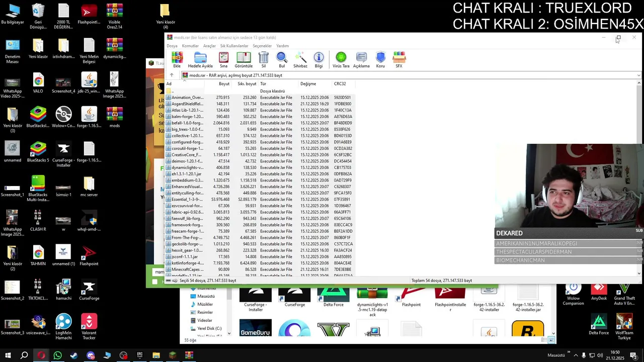Select the CreativeCore_F... file row

pos(260,155)
